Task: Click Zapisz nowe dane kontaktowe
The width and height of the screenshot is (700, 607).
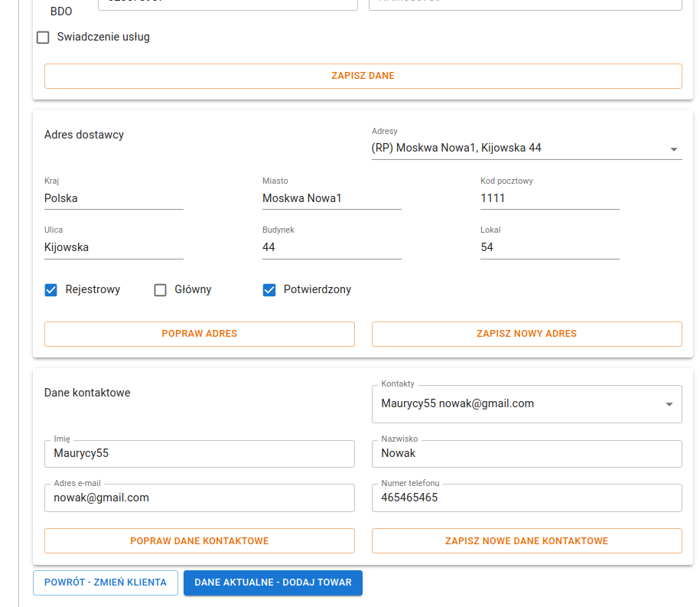Action: tap(526, 541)
